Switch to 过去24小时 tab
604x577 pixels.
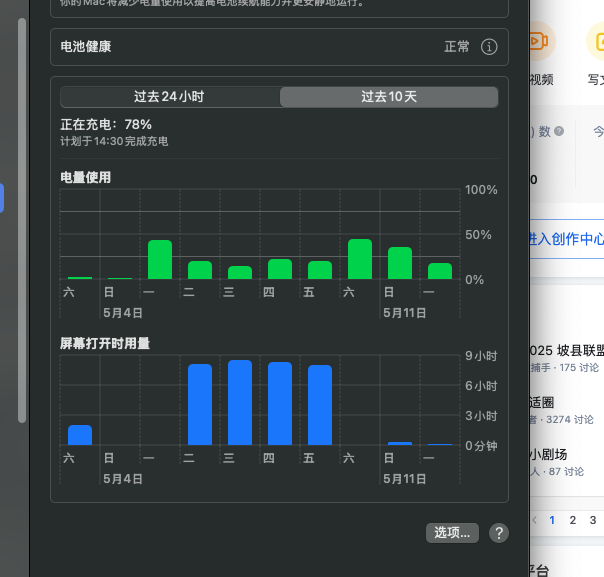pyautogui.click(x=170, y=97)
